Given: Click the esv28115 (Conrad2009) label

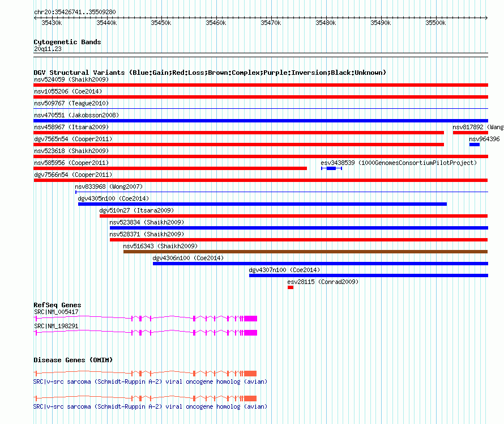Looking at the screenshot, I should tap(323, 282).
